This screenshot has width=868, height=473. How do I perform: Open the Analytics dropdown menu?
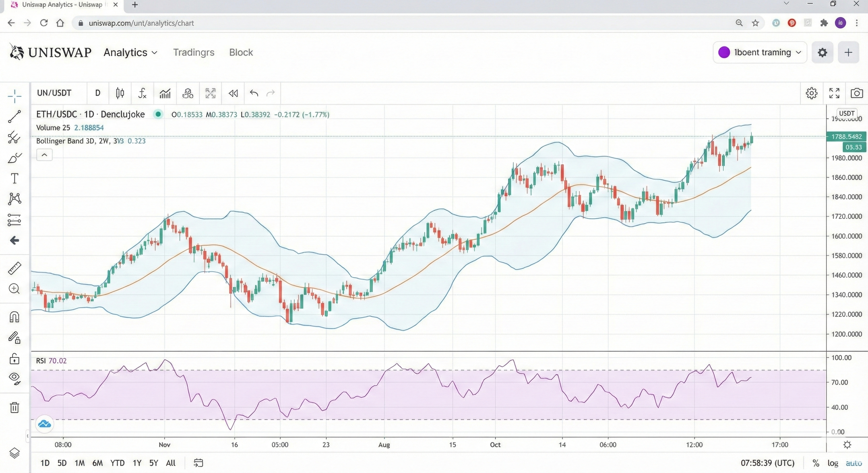(130, 53)
